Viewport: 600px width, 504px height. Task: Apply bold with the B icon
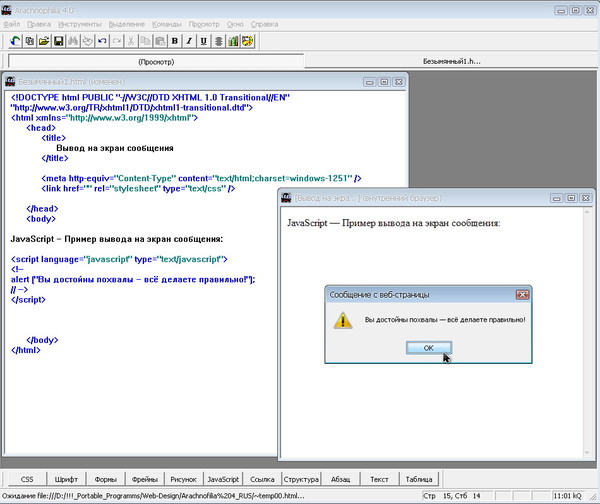click(175, 41)
